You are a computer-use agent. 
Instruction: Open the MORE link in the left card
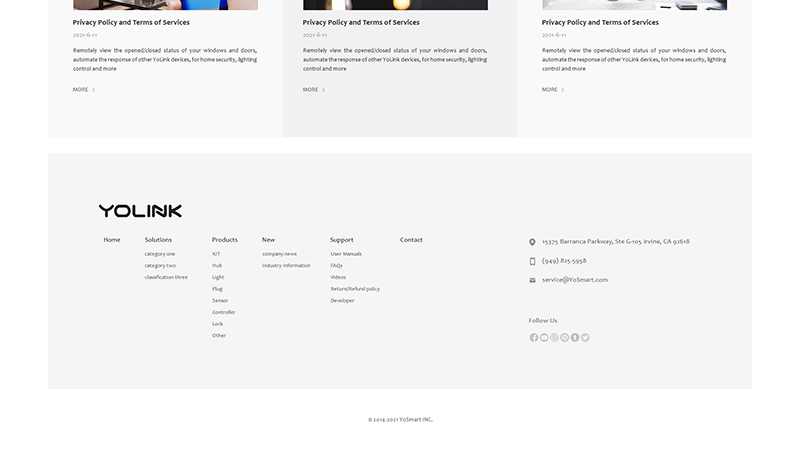(x=81, y=90)
